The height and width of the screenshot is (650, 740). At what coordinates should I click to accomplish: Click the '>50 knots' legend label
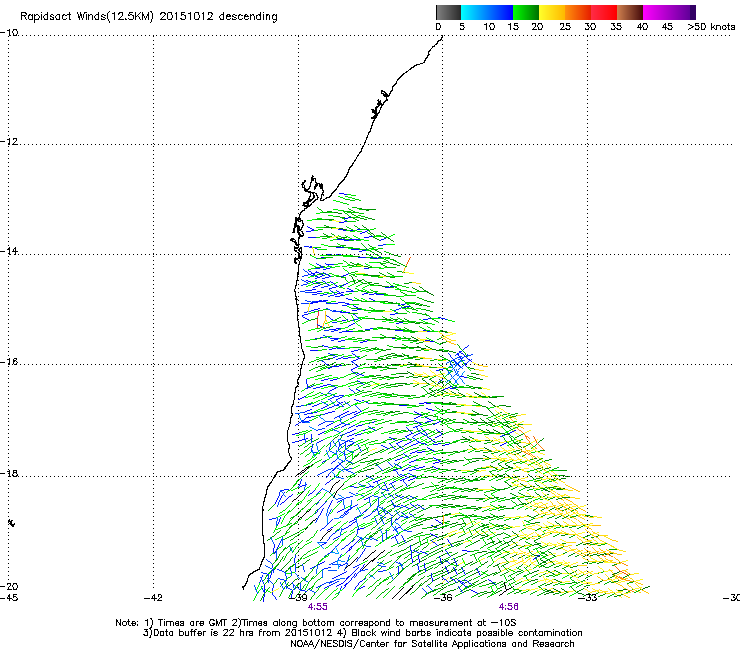coord(711,27)
